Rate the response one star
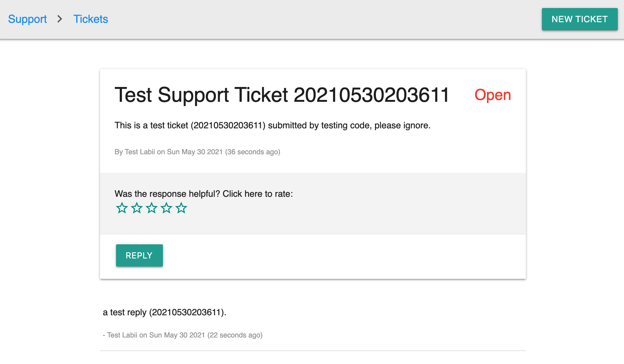 (x=122, y=208)
